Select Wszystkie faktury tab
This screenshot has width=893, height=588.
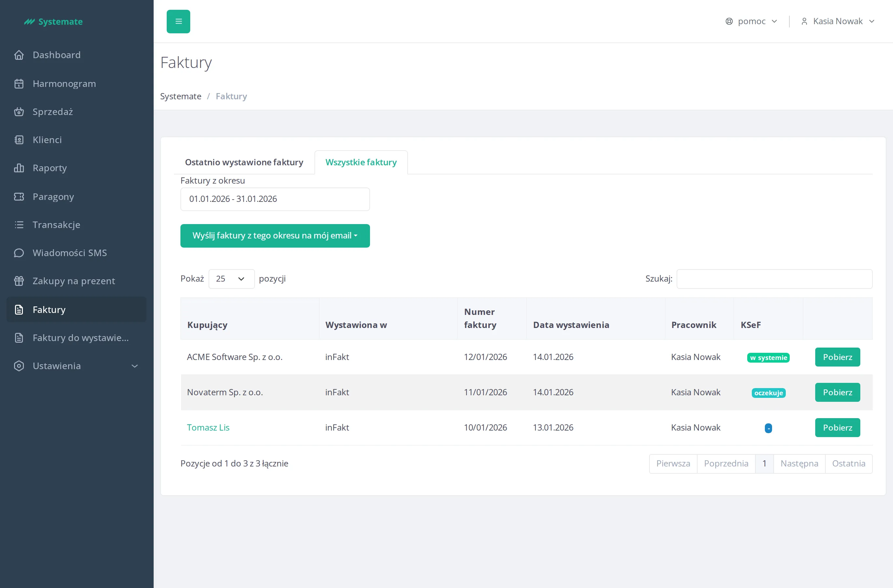[x=361, y=162]
